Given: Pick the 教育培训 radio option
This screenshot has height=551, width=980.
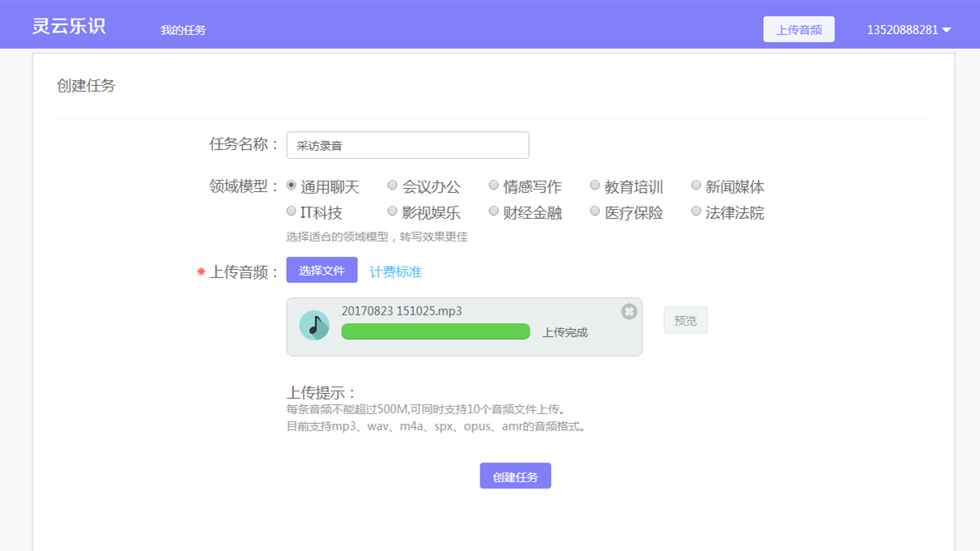Looking at the screenshot, I should (595, 186).
